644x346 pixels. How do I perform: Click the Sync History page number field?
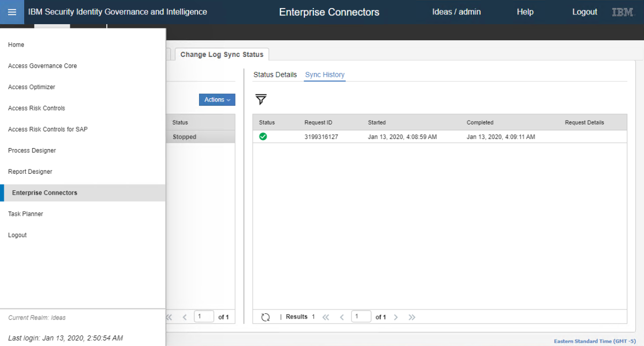[361, 316]
